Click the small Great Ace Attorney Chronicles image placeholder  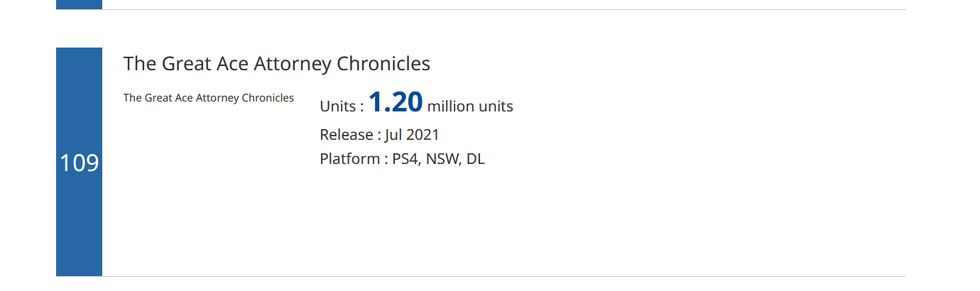[208, 98]
